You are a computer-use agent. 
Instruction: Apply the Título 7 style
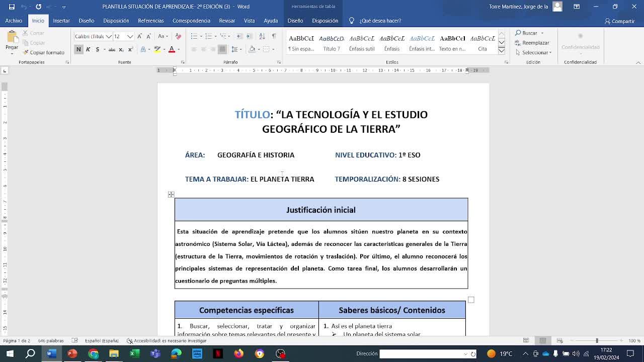[332, 43]
